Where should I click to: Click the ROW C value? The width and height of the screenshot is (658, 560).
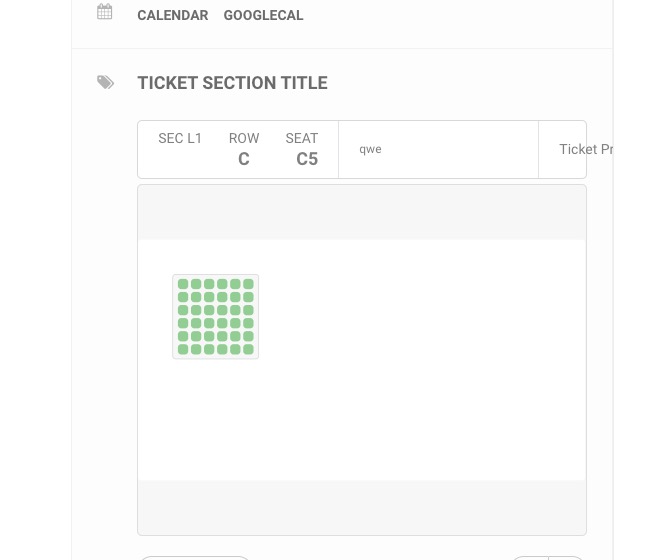(x=243, y=159)
